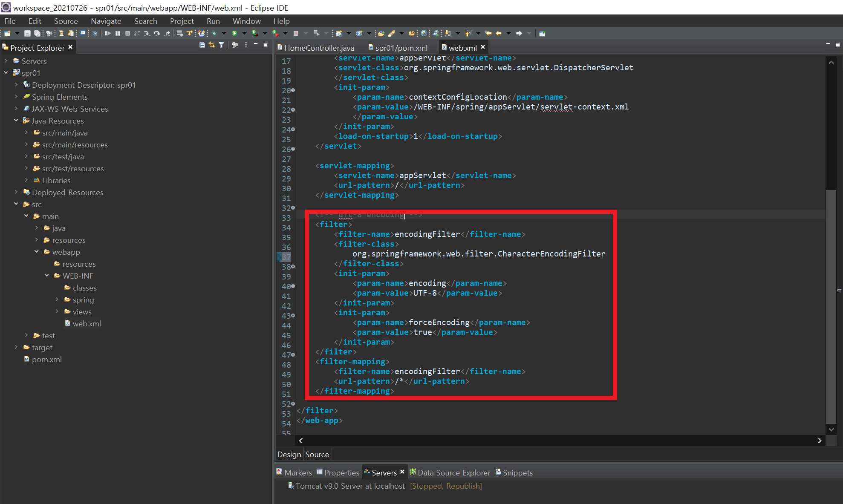
Task: Switch to the Design view tab
Action: pos(289,454)
